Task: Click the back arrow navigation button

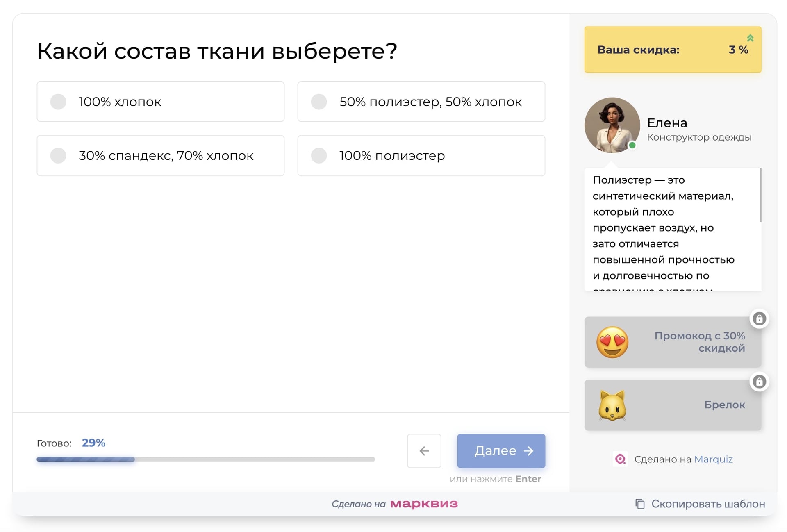Action: pos(424,451)
